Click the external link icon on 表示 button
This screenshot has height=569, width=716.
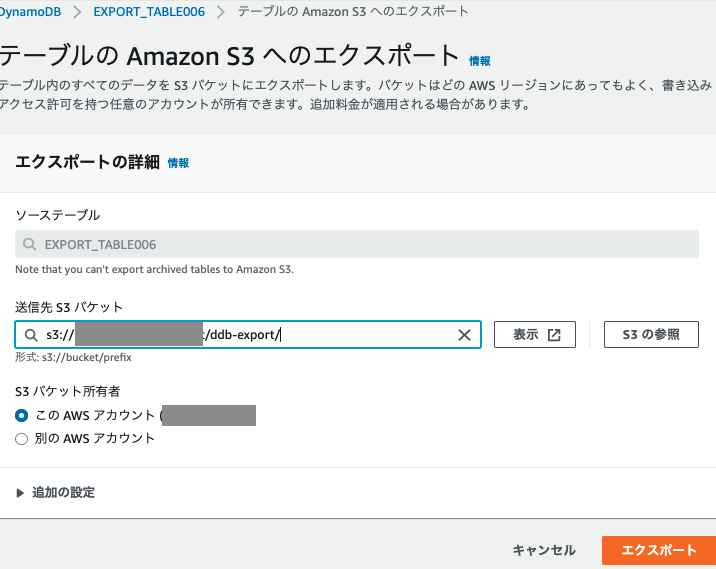(x=555, y=335)
